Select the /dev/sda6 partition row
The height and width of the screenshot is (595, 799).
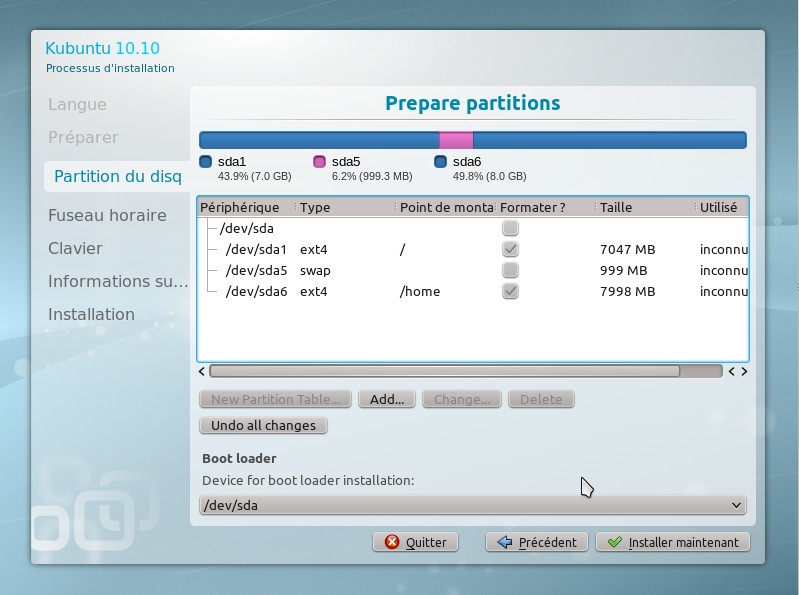click(x=473, y=291)
